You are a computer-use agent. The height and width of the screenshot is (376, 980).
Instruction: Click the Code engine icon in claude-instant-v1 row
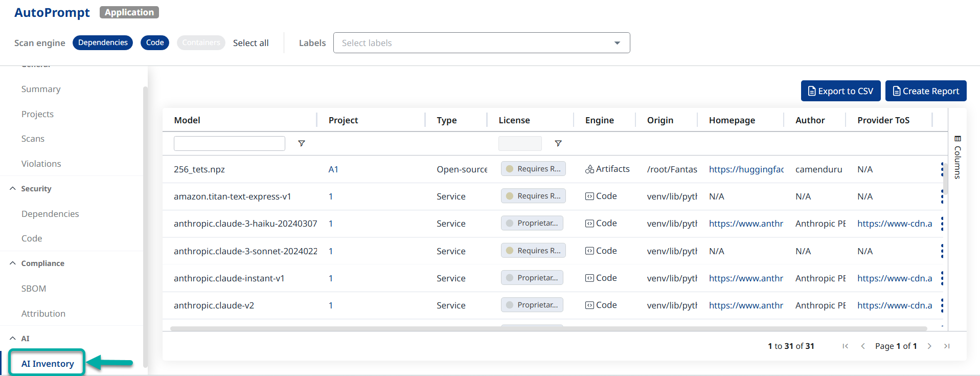pyautogui.click(x=589, y=278)
